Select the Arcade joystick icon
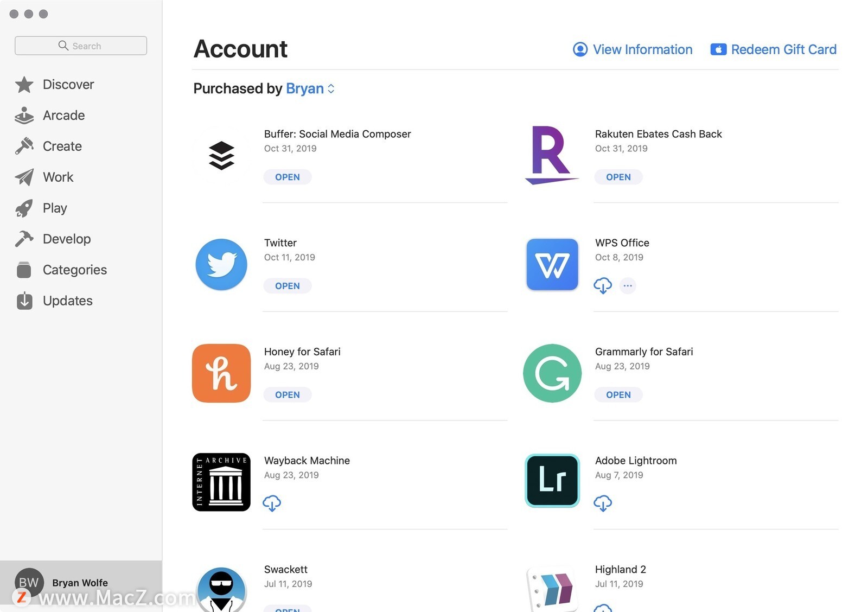Viewport: 868px width, 612px height. pos(24,116)
